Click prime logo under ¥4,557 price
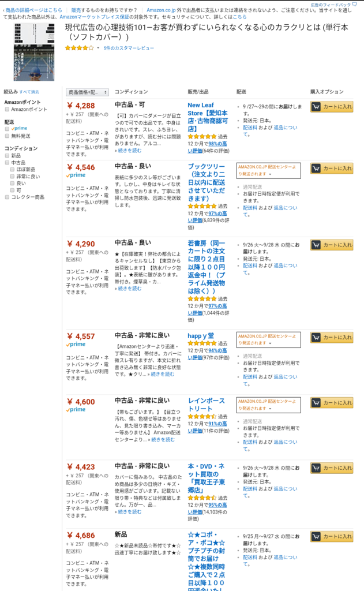 76,345
